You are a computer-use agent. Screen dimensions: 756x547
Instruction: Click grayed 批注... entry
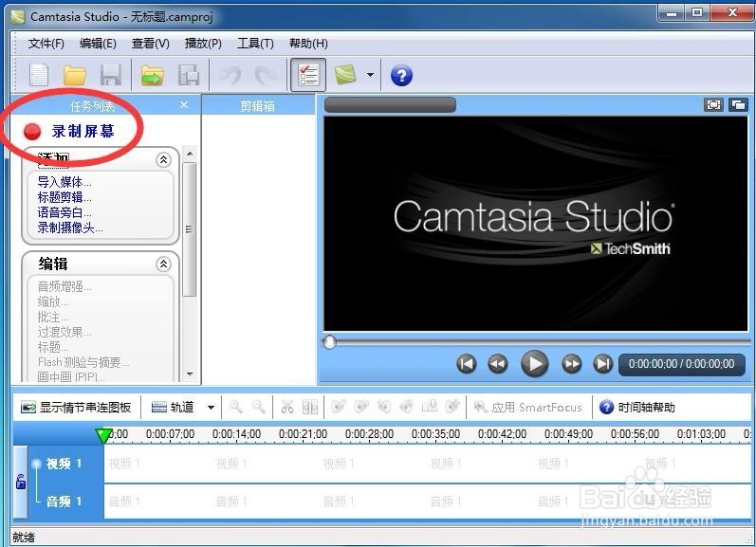(x=53, y=318)
